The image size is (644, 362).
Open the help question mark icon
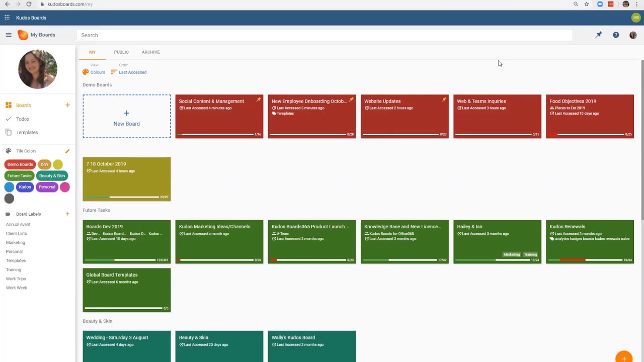click(616, 35)
